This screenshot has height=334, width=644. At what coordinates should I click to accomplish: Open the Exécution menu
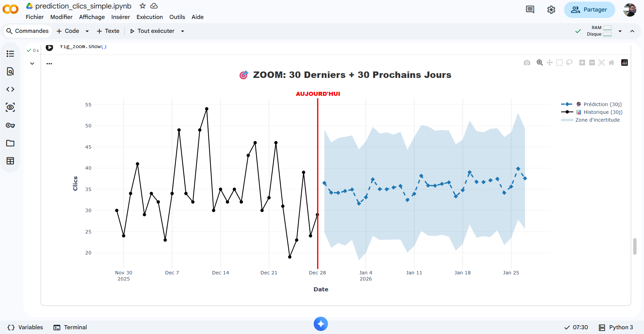(149, 17)
